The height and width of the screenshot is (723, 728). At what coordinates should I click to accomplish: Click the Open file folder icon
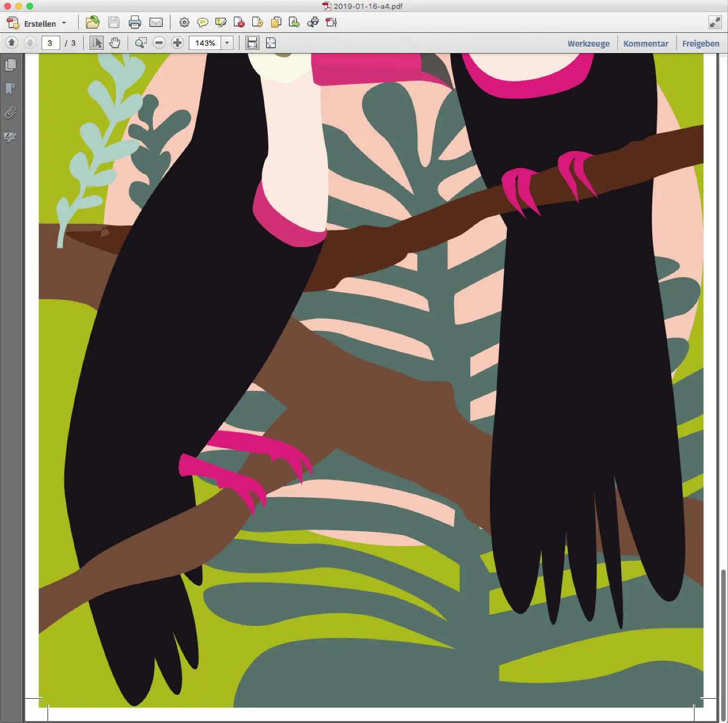[92, 22]
